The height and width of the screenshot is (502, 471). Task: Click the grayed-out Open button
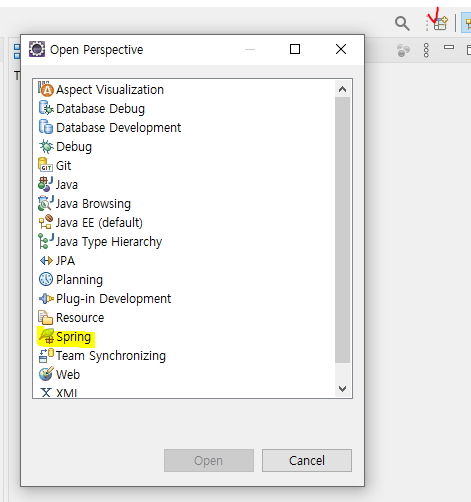point(209,460)
